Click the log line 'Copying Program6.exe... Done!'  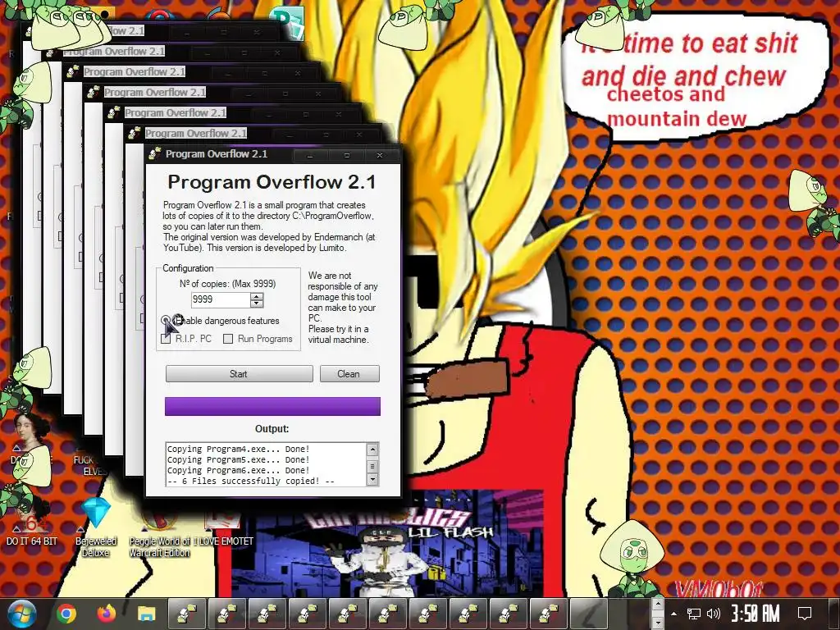coord(239,470)
